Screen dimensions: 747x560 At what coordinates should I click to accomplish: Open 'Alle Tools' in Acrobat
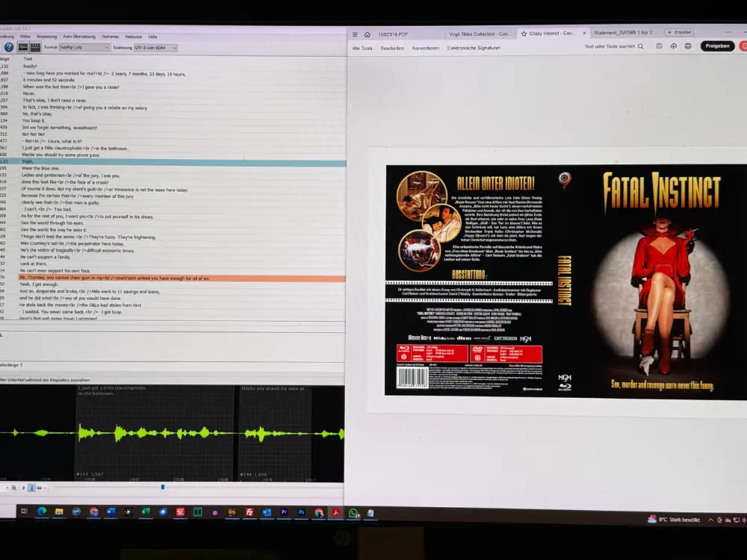[x=362, y=48]
